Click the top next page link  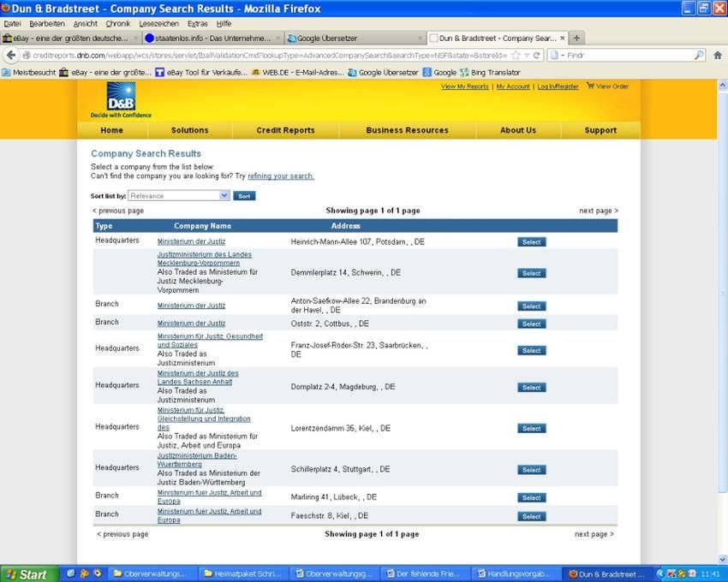(x=599, y=211)
